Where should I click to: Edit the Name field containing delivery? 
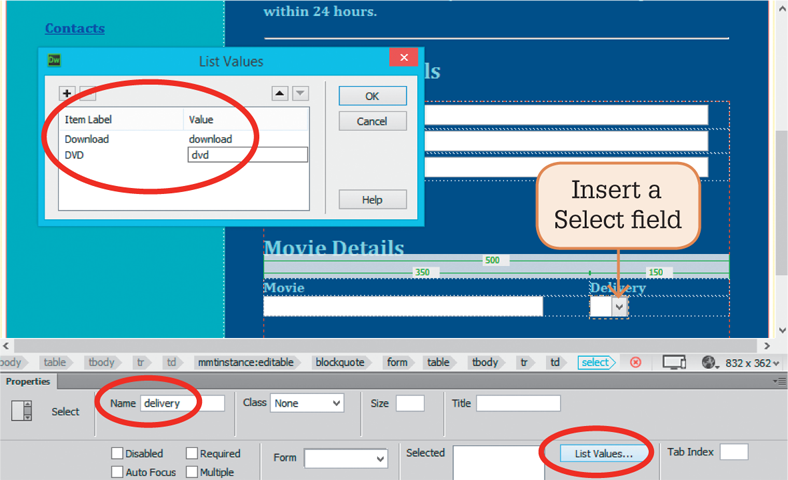tap(182, 403)
